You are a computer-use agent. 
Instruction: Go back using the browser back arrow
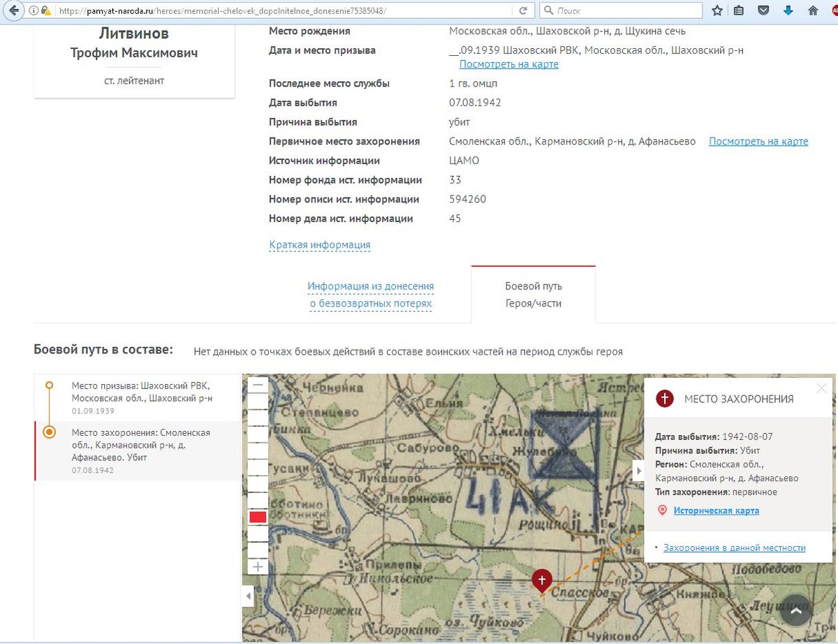click(13, 10)
